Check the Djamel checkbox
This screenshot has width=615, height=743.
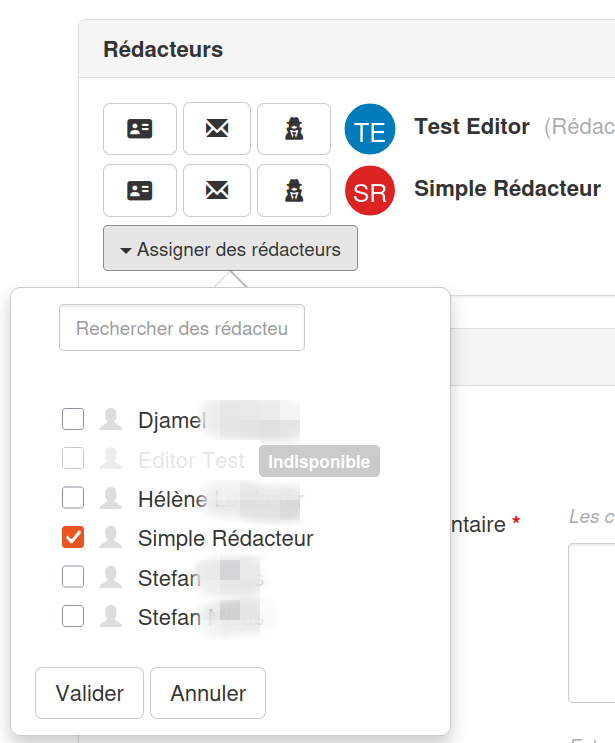click(73, 420)
